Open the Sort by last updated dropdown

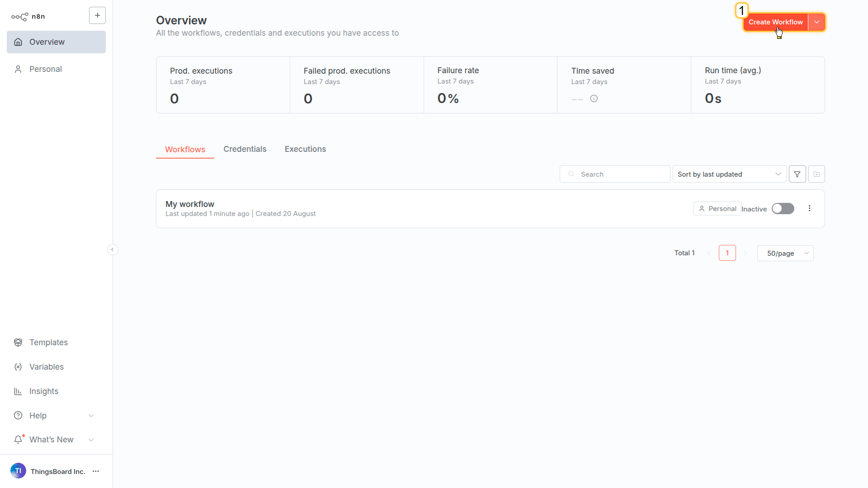(x=729, y=174)
